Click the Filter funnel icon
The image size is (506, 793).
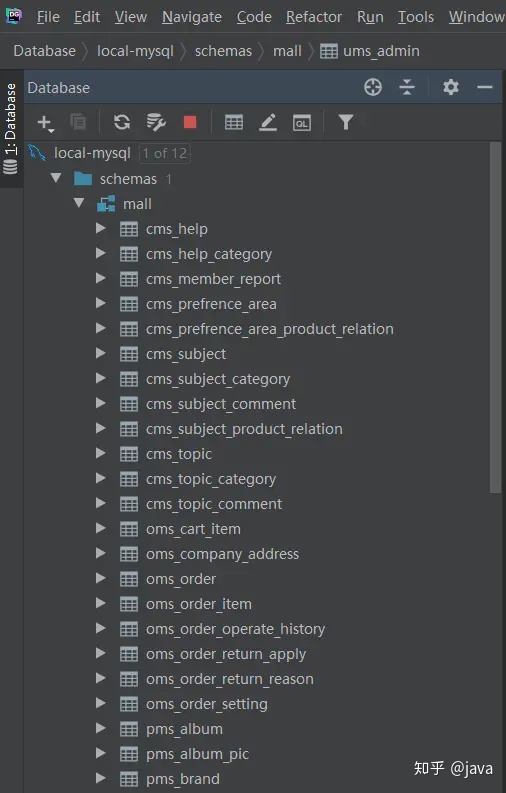[x=346, y=122]
